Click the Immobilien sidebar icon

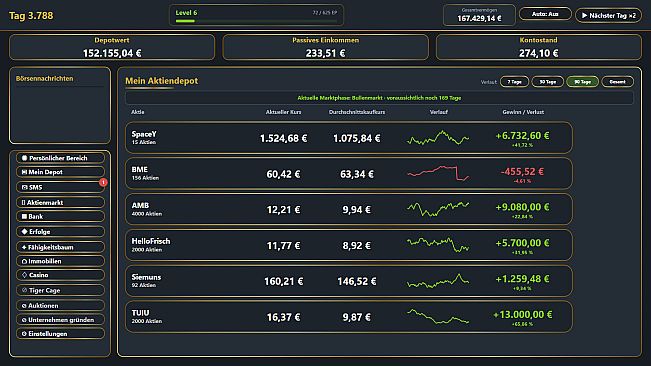click(x=24, y=261)
